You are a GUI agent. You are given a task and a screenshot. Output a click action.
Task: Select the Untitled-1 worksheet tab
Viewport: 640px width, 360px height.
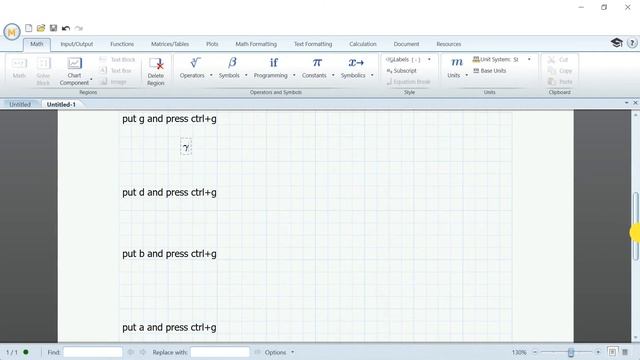61,104
